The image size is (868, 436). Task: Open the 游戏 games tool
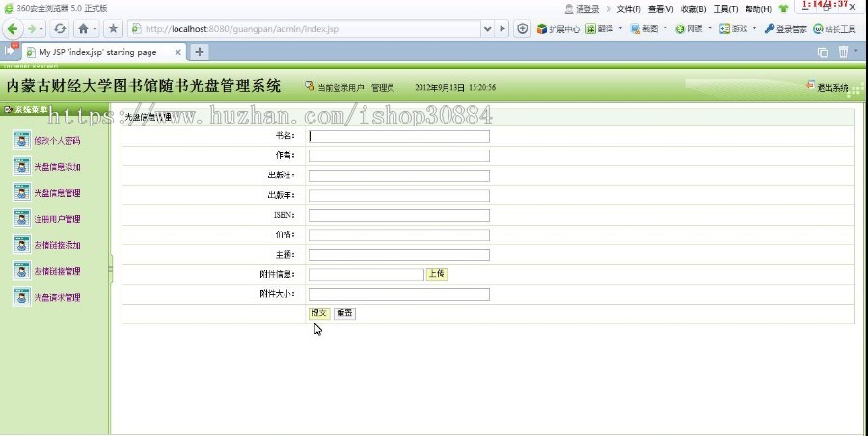[x=734, y=29]
